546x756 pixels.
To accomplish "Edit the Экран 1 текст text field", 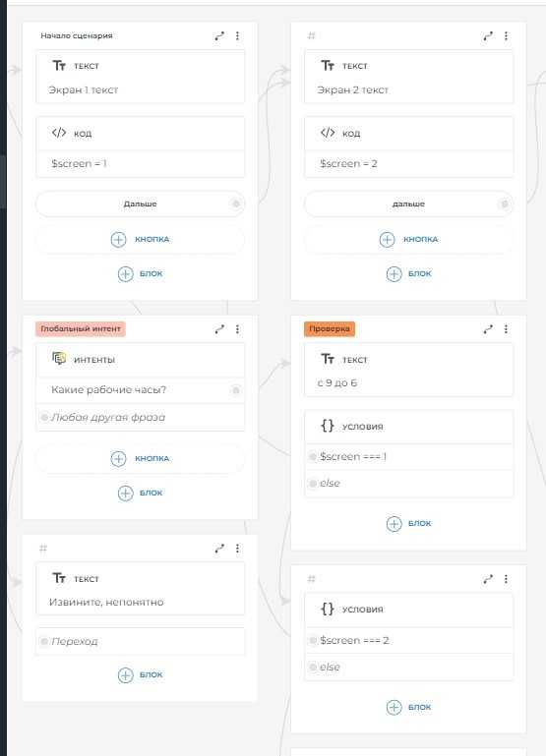I will tap(140, 89).
